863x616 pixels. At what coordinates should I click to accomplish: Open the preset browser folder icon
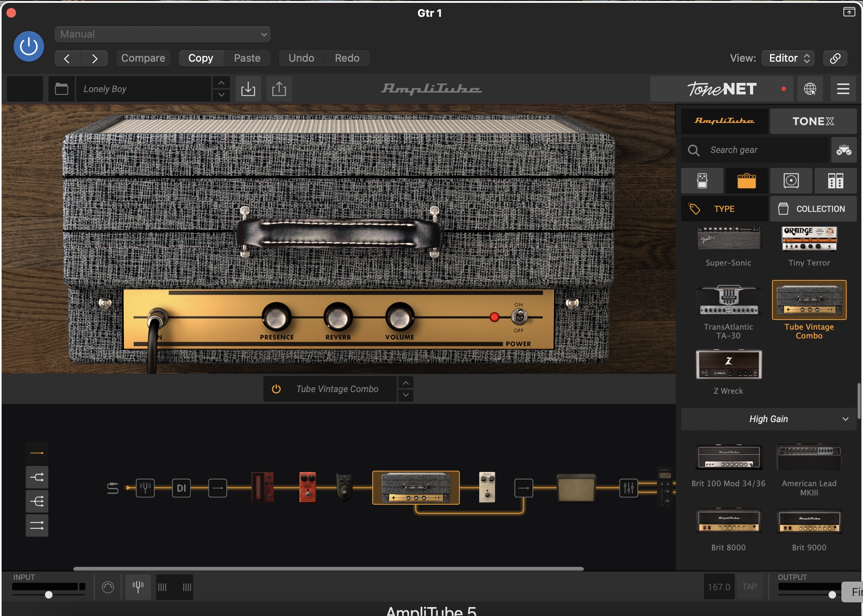click(x=61, y=89)
